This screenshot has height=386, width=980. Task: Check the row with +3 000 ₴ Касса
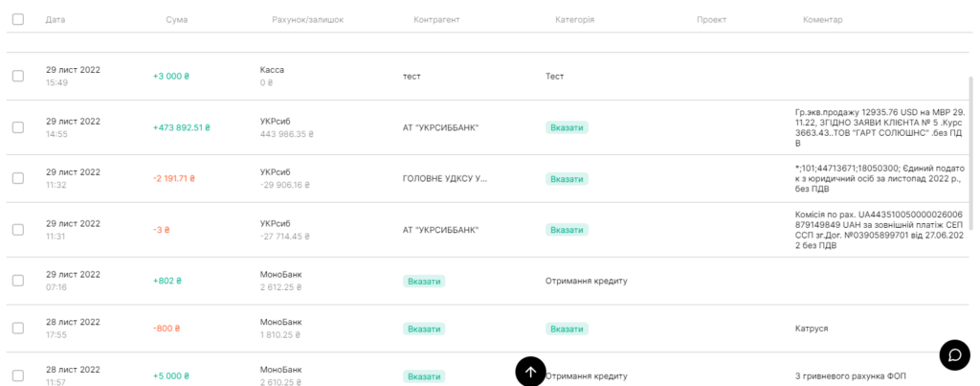click(x=18, y=76)
